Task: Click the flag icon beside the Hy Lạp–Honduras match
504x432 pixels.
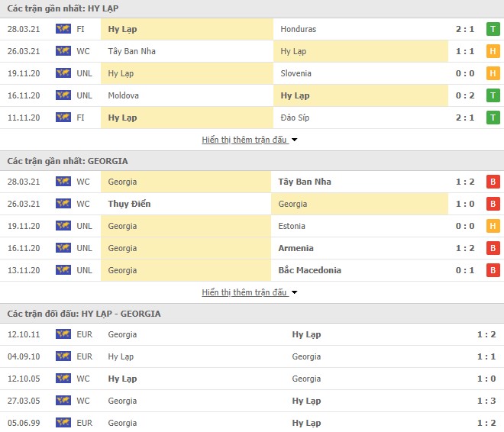Action: pyautogui.click(x=63, y=29)
